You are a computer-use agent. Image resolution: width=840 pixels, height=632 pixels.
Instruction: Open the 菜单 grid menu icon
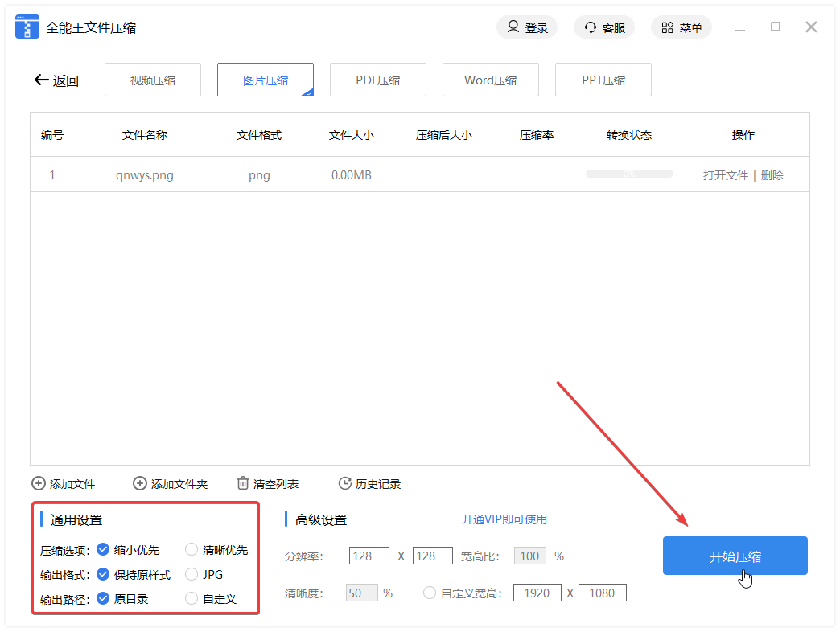(x=667, y=27)
